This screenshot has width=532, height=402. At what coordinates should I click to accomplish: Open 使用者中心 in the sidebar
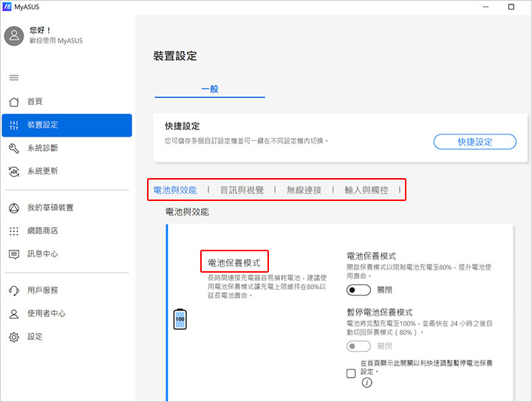pos(66,314)
